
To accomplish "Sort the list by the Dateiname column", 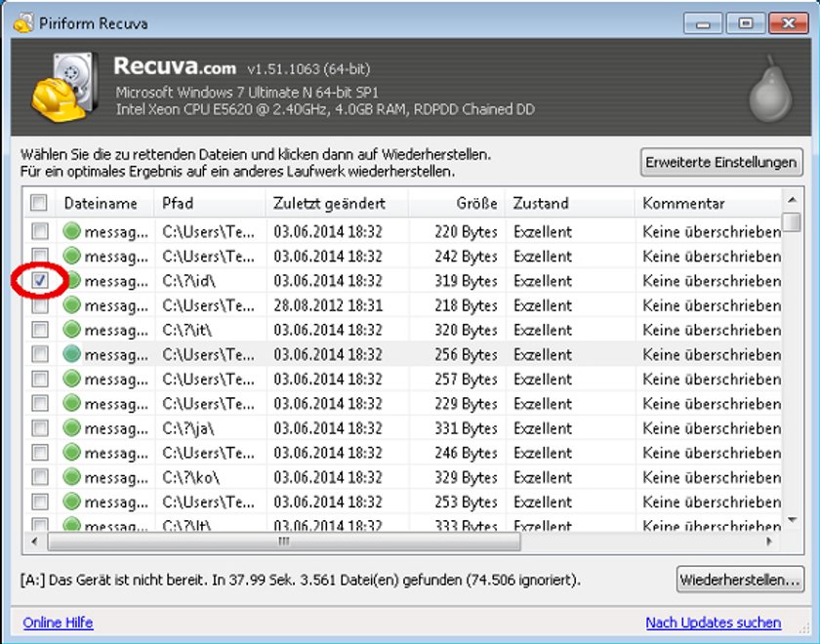I will [104, 203].
